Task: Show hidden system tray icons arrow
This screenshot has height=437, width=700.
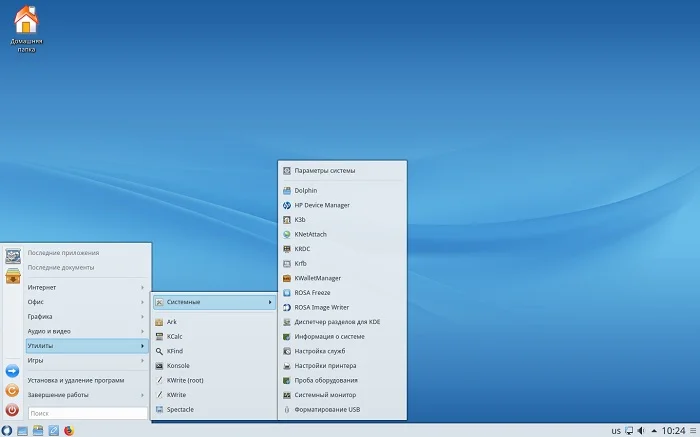Action: tap(656, 430)
